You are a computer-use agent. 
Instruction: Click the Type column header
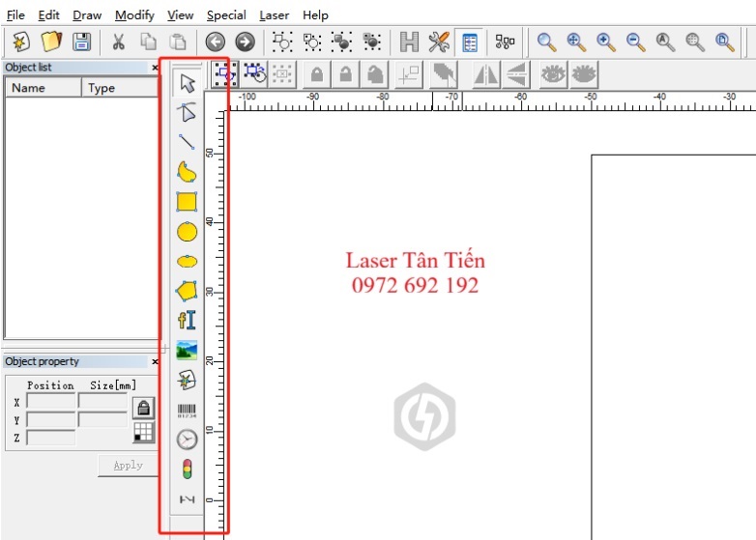tap(120, 88)
